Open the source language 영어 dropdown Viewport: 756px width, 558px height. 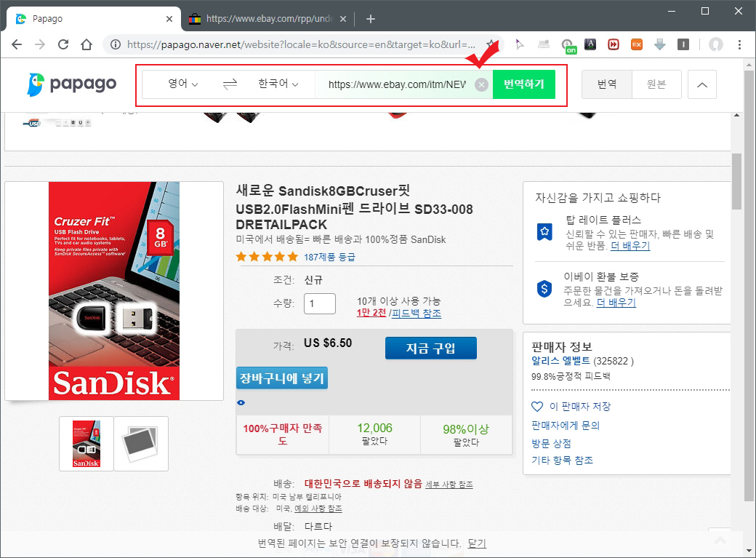pyautogui.click(x=182, y=84)
